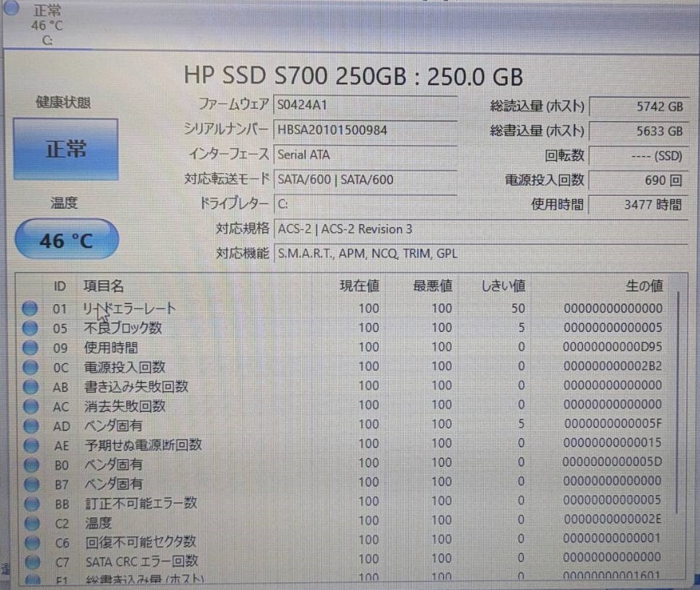Select the 書き込み失敗回数 attribute row
The height and width of the screenshot is (590, 700).
pyautogui.click(x=343, y=386)
